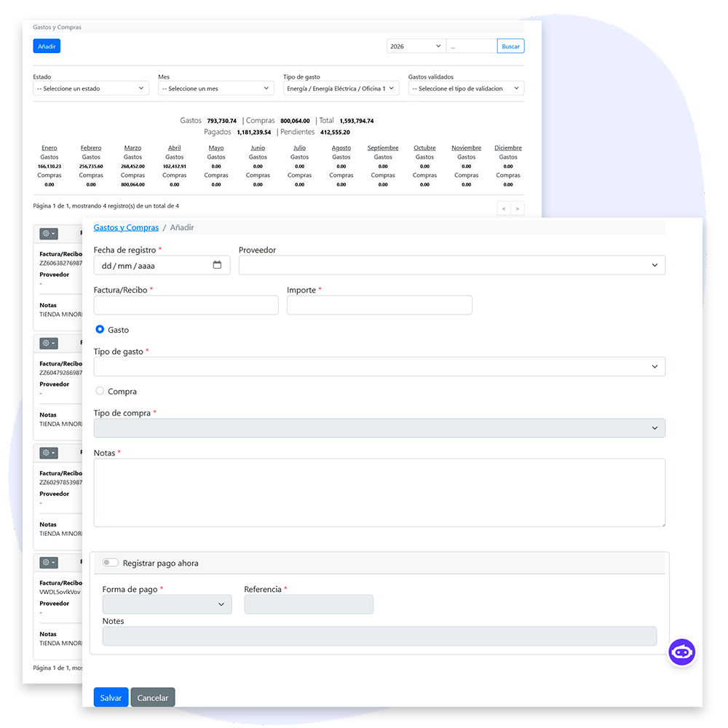The width and height of the screenshot is (728, 728).
Task: Click into the Importe input field
Action: pos(379,305)
